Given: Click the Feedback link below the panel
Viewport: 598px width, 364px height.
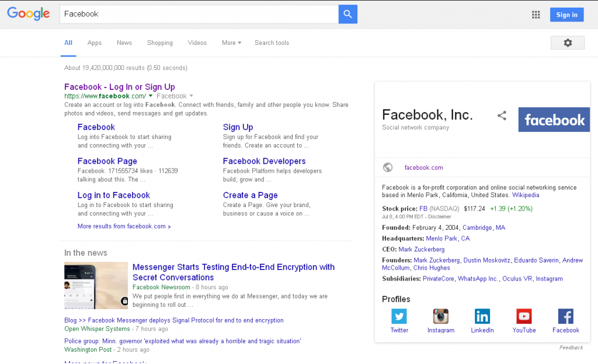Looking at the screenshot, I should 571,348.
